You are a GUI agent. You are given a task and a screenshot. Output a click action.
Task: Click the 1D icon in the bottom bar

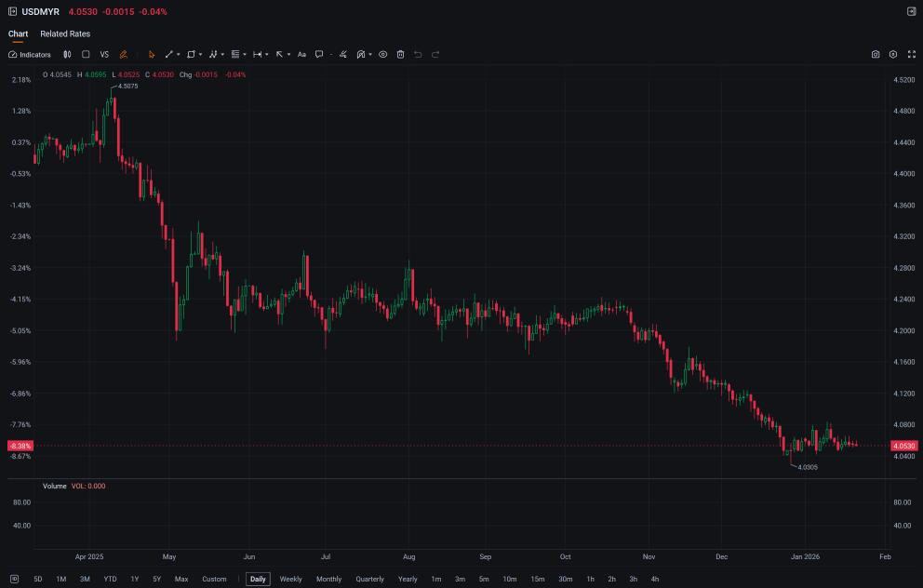(x=14, y=580)
